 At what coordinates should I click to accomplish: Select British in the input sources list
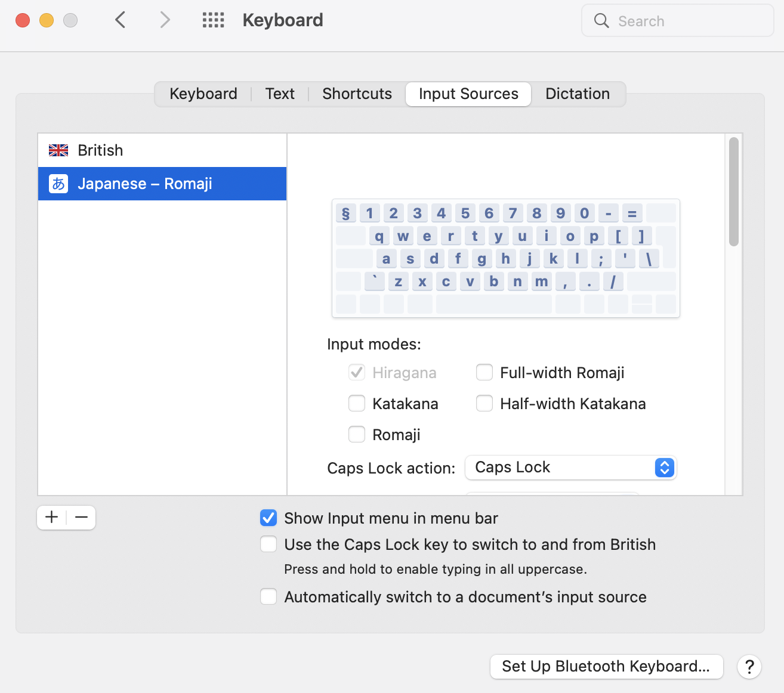coord(100,150)
